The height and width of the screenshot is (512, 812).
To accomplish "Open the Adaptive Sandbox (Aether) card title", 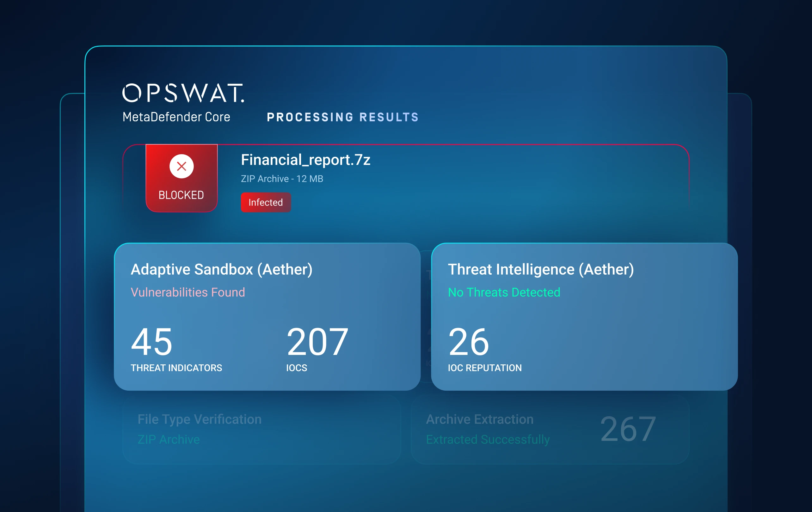I will [222, 269].
